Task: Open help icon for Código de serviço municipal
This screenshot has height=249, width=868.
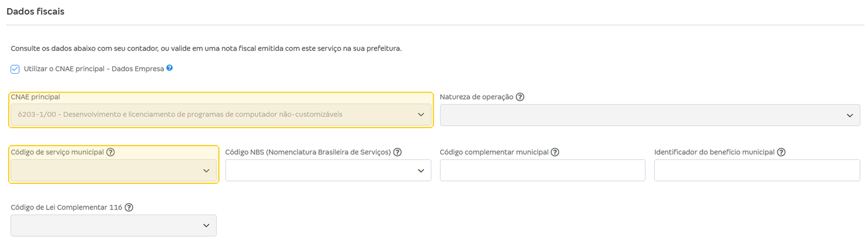Action: 110,152
